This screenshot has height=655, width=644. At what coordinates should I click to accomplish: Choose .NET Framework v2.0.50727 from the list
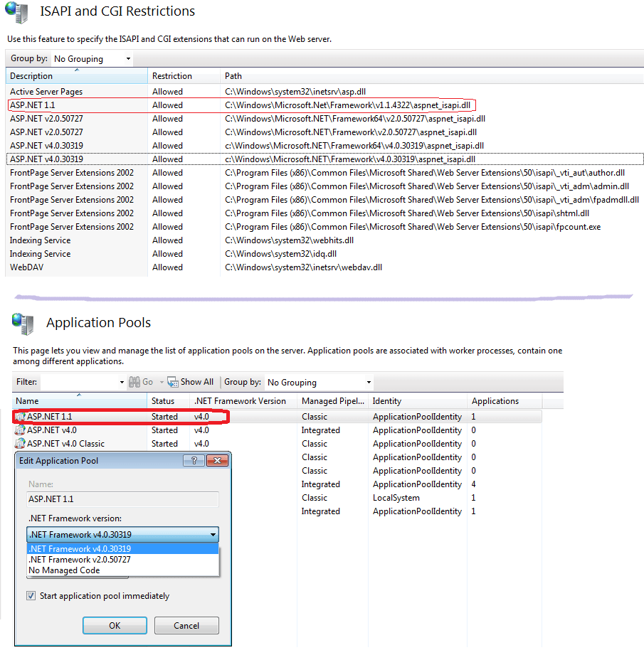(x=122, y=559)
